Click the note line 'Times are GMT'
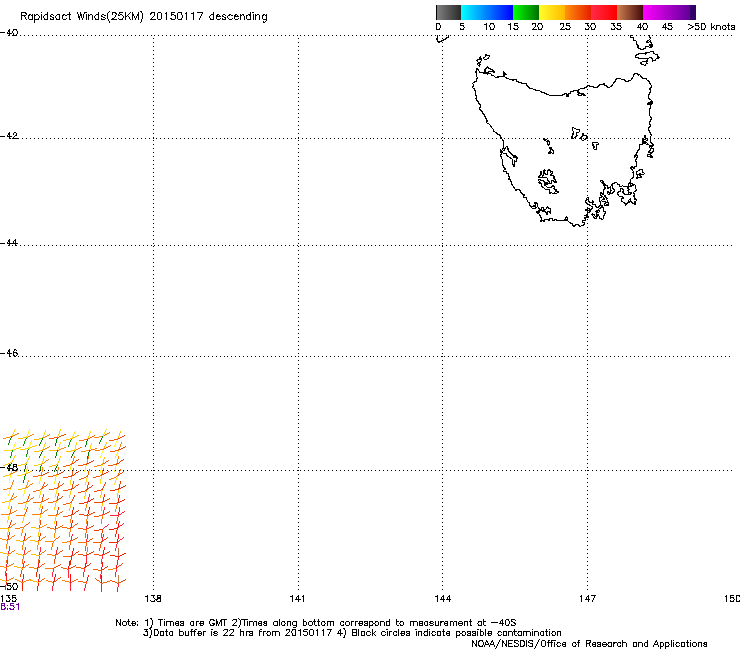Image resolution: width=740 pixels, height=650 pixels. tap(315, 623)
